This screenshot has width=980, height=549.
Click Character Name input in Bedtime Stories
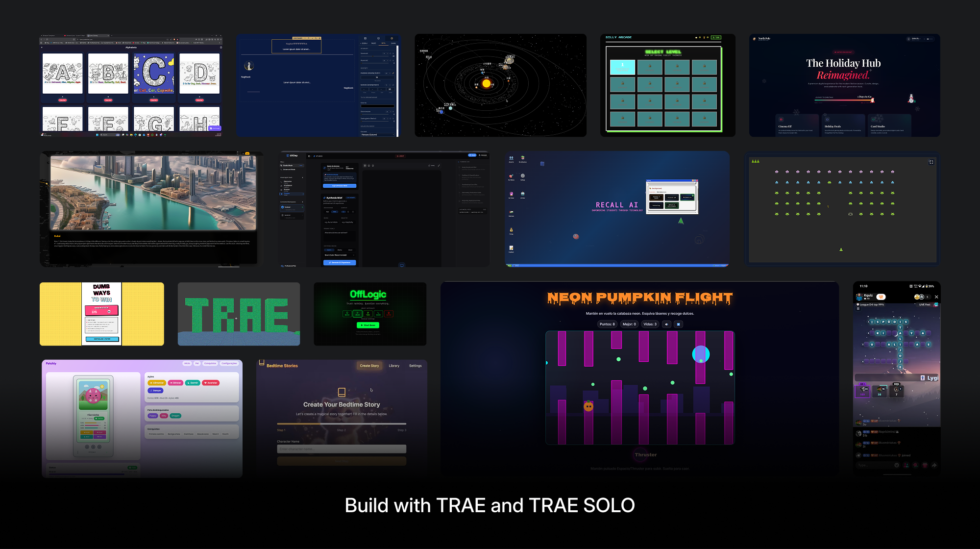coord(342,449)
